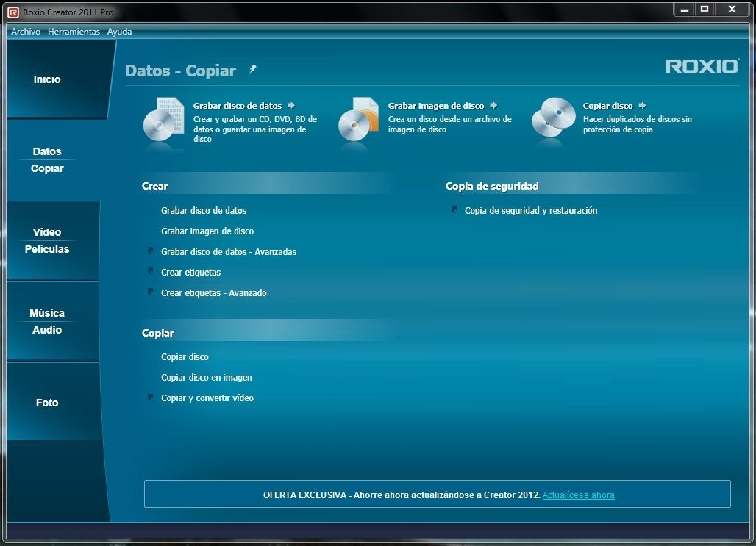
Task: Click arrow next to Grabar disco de datos heading
Action: click(x=290, y=106)
